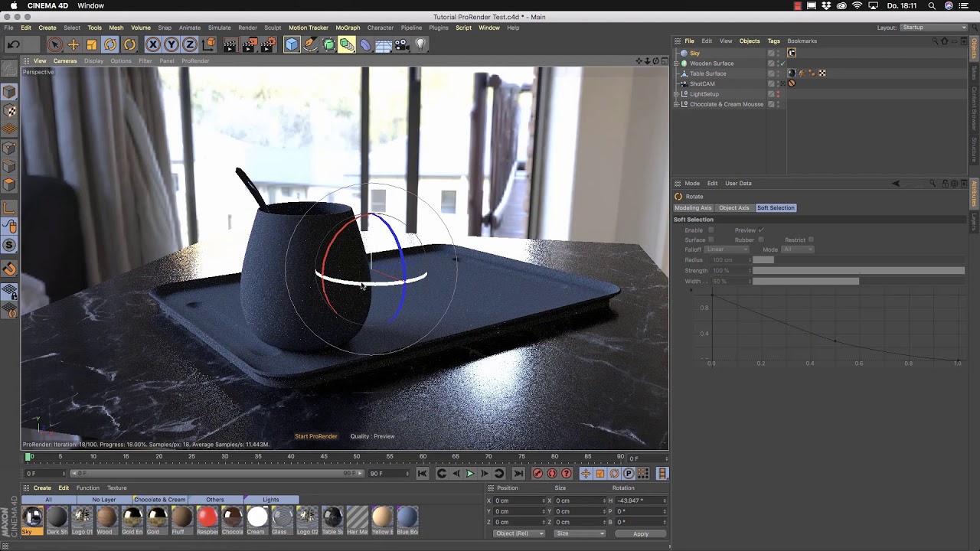
Task: Click the Undo arrow icon
Action: [x=13, y=44]
